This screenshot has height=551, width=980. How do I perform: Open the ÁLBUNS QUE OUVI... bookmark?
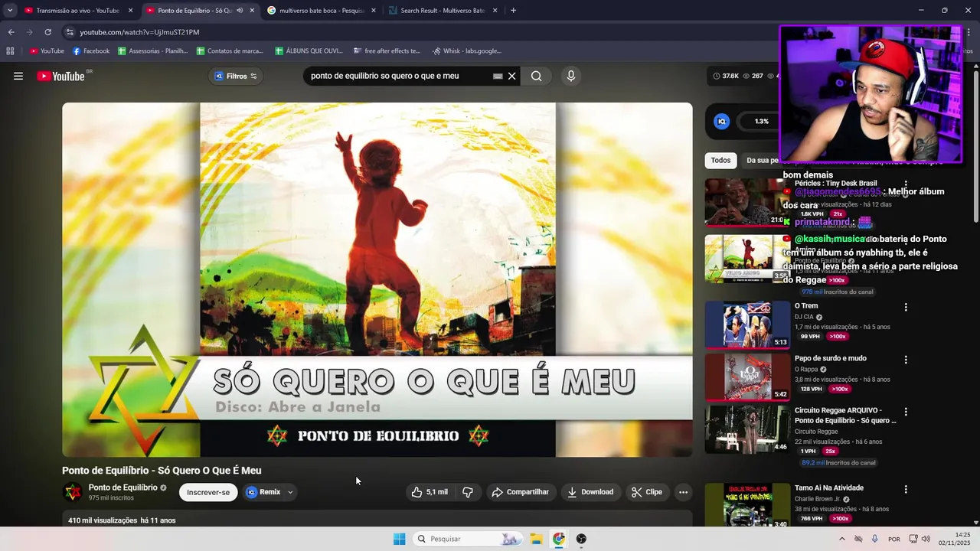click(x=309, y=51)
